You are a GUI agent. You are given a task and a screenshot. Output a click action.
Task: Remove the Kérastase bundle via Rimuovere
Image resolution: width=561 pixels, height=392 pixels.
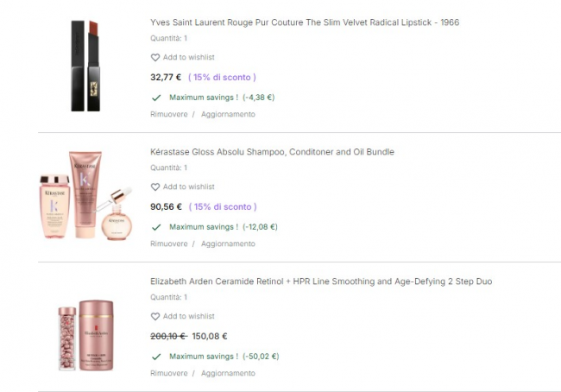coord(168,243)
